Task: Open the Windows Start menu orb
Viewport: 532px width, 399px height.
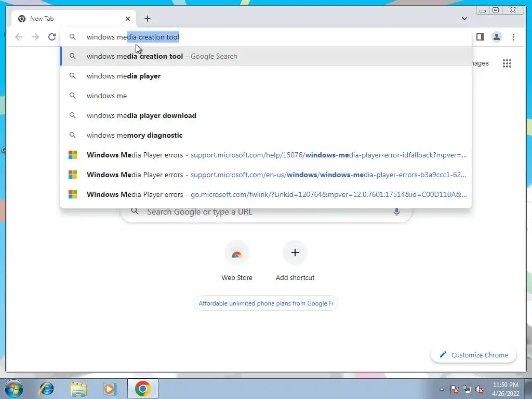Action: click(14, 389)
